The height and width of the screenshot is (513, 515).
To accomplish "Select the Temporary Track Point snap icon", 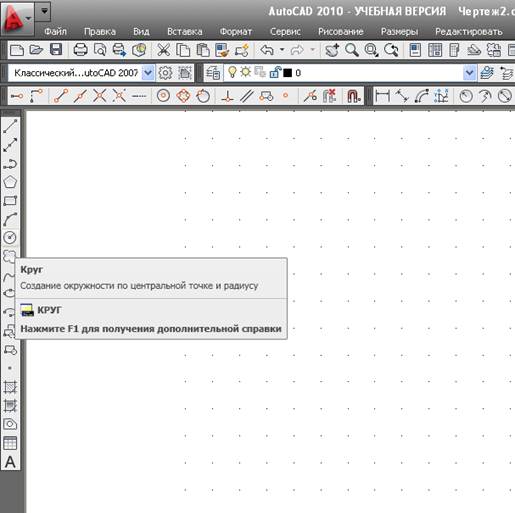I will pyautogui.click(x=17, y=96).
